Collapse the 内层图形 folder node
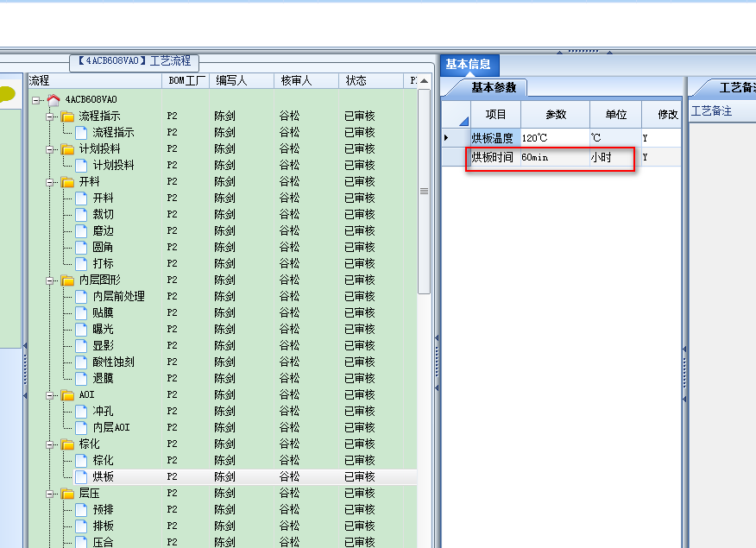 click(50, 280)
